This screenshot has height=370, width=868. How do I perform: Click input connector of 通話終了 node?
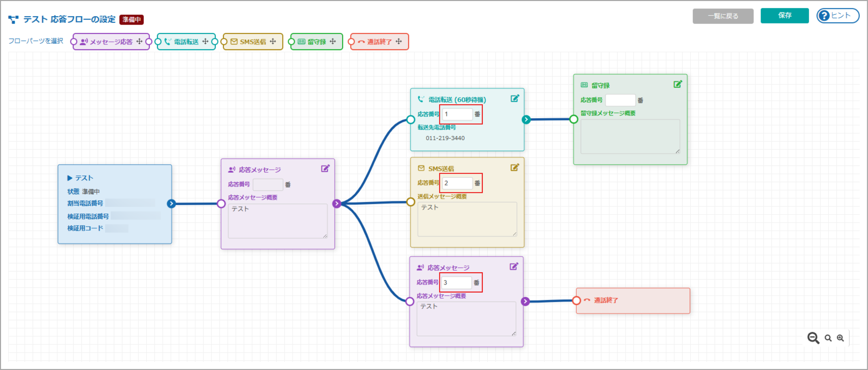pyautogui.click(x=576, y=300)
